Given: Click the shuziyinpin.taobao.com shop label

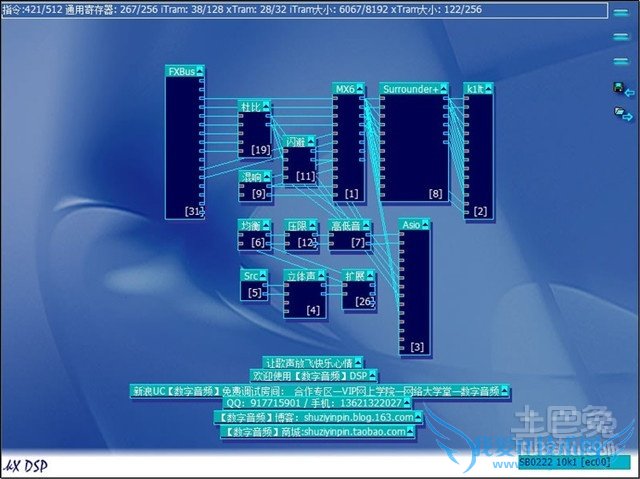Looking at the screenshot, I should (318, 432).
